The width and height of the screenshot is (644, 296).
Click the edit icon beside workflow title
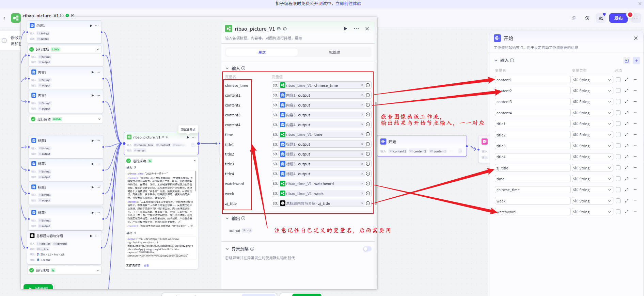pyautogui.click(x=73, y=15)
